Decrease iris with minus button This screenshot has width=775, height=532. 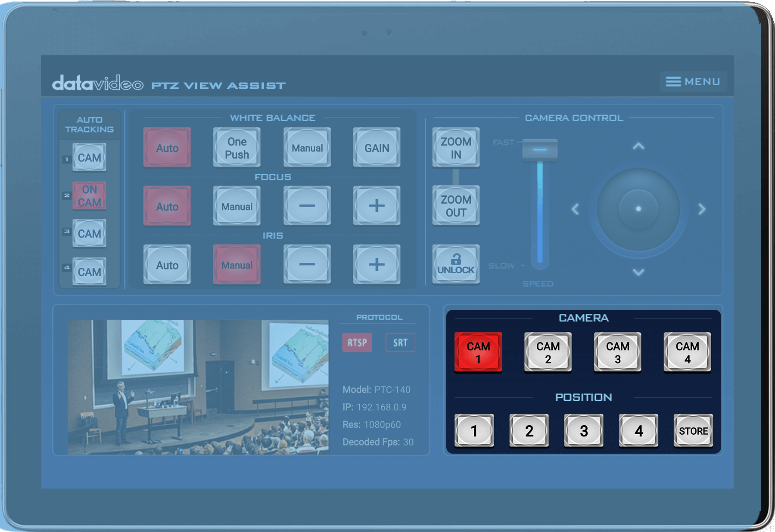pos(307,265)
